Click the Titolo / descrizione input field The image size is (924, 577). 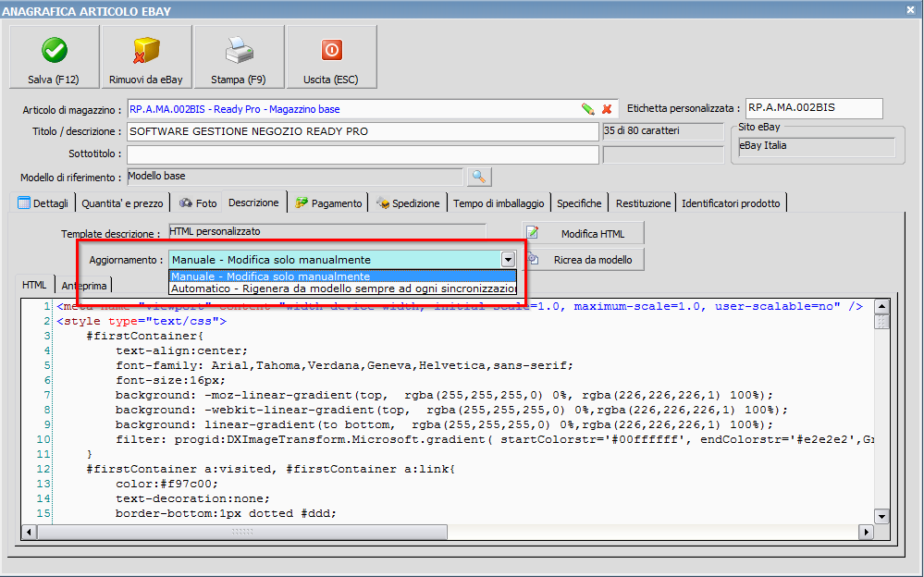pos(363,131)
